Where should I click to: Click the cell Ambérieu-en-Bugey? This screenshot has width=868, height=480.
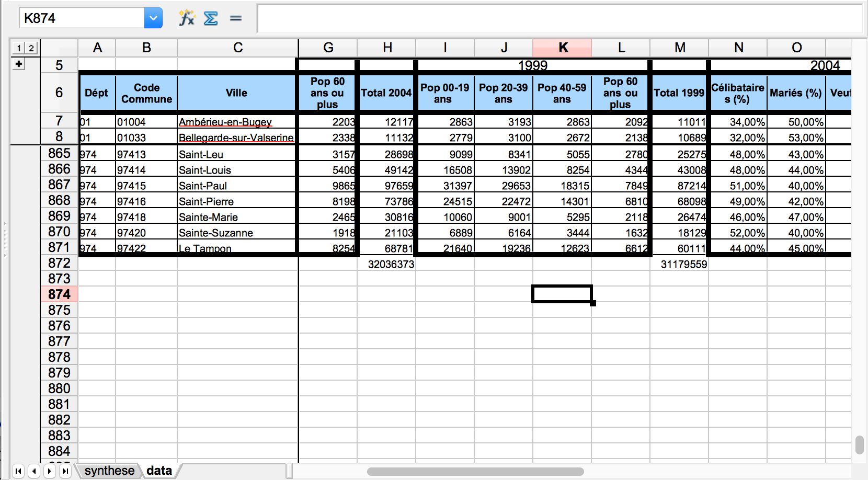pyautogui.click(x=237, y=122)
